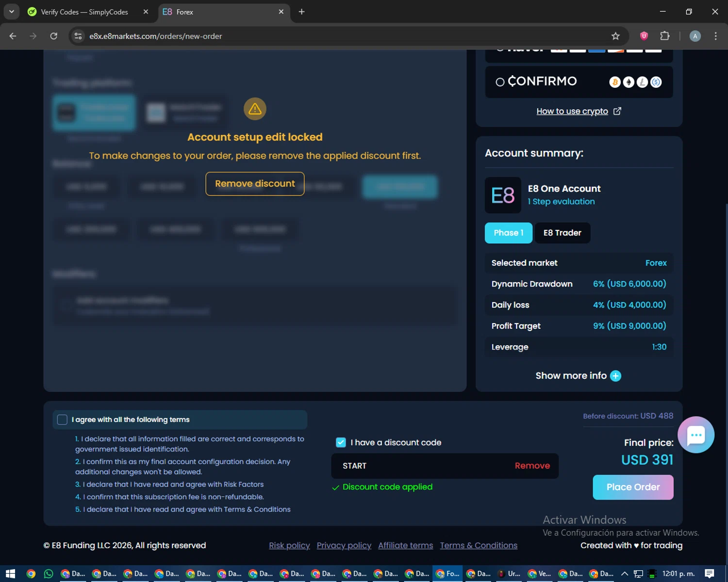Viewport: 728px width, 582px height.
Task: Open the network icon in system tray
Action: (638, 574)
